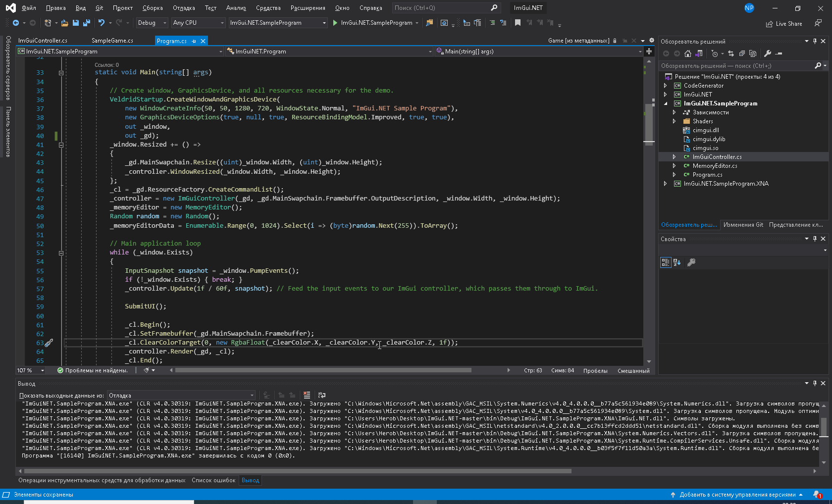
Task: Click the Open File folder icon
Action: pyautogui.click(x=64, y=23)
